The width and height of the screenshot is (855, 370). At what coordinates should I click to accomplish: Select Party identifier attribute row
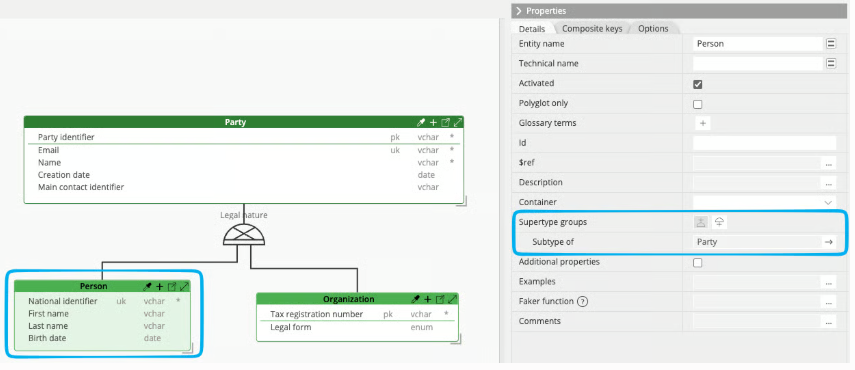click(244, 137)
